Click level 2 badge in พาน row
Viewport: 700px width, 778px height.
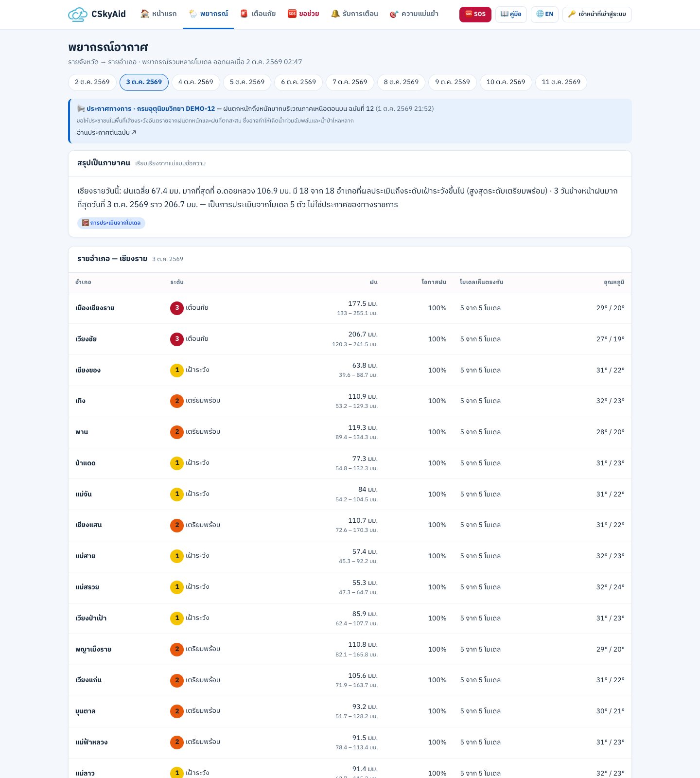(177, 432)
